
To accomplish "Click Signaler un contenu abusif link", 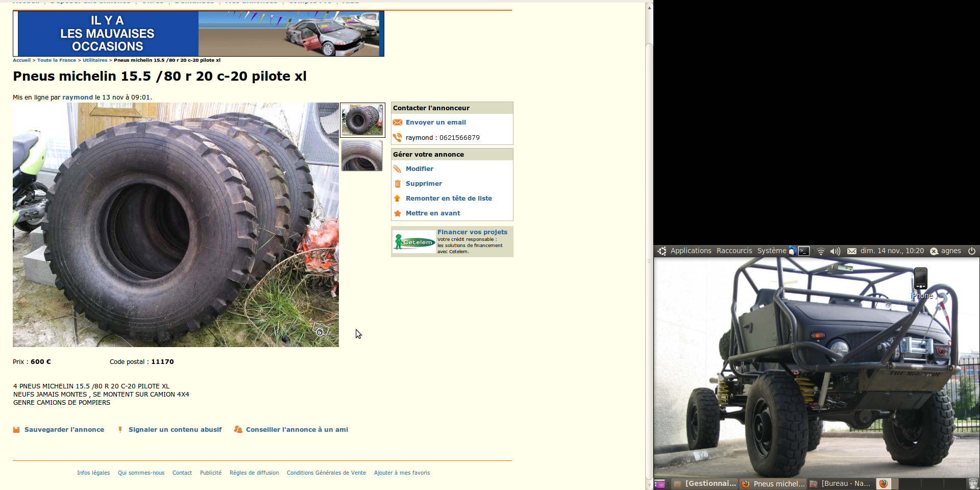I will point(175,430).
